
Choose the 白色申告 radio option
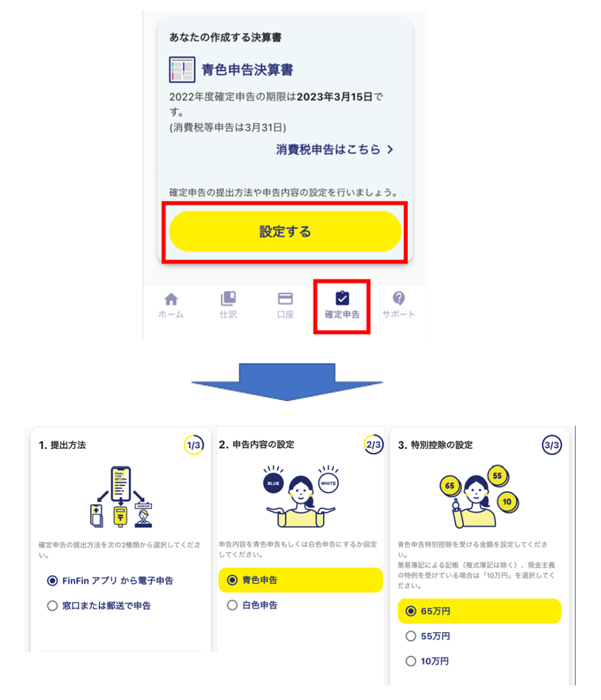click(252, 605)
